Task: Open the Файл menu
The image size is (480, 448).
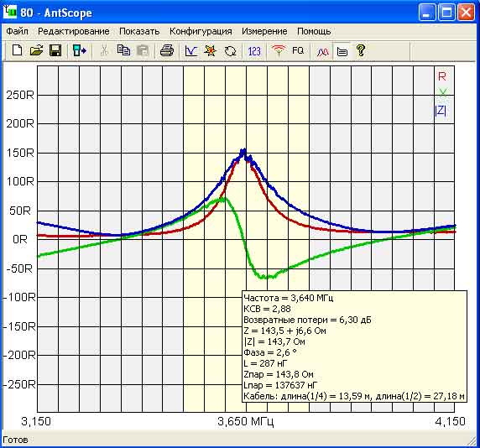Action: [x=17, y=31]
